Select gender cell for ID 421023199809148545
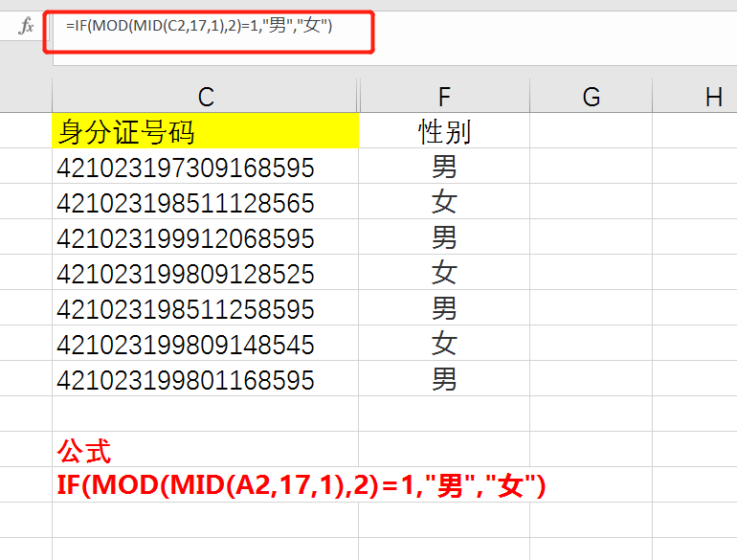Image resolution: width=737 pixels, height=560 pixels. 444,344
